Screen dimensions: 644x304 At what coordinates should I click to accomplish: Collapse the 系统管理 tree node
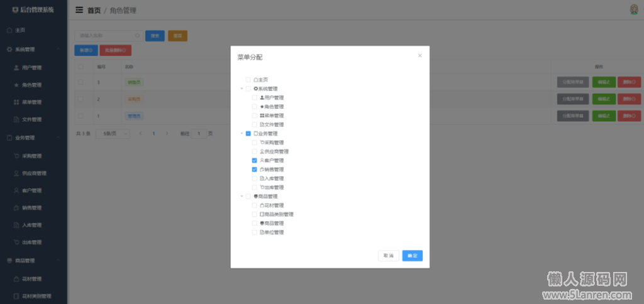click(241, 89)
